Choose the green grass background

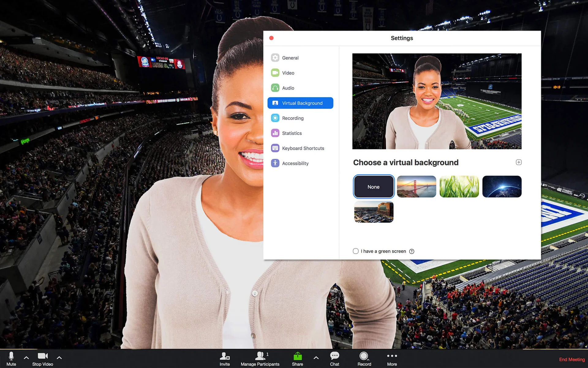click(459, 186)
